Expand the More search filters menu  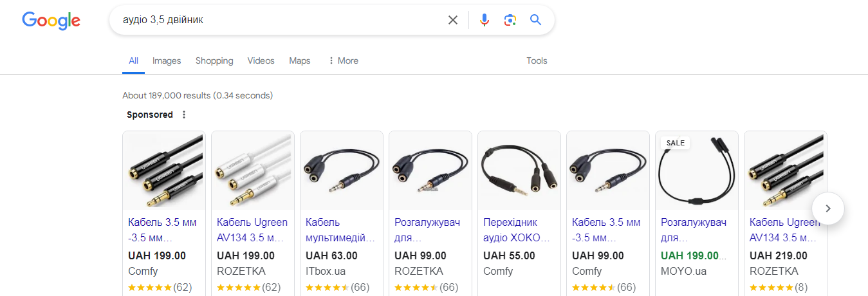coord(343,60)
